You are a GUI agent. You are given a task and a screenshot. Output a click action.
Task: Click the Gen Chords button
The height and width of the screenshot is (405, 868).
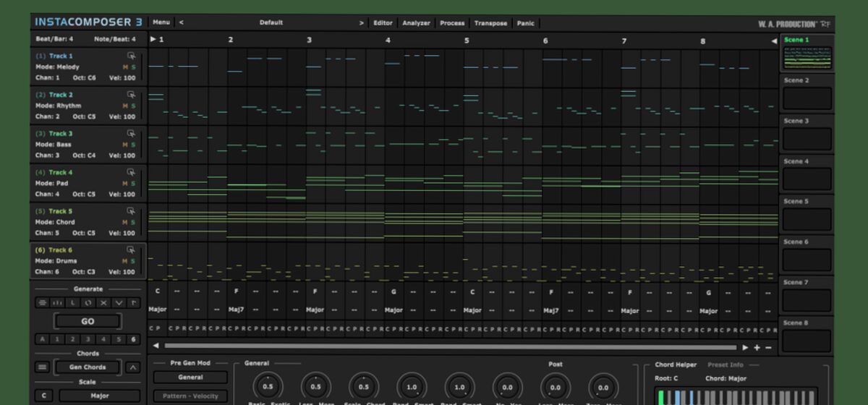click(x=88, y=367)
